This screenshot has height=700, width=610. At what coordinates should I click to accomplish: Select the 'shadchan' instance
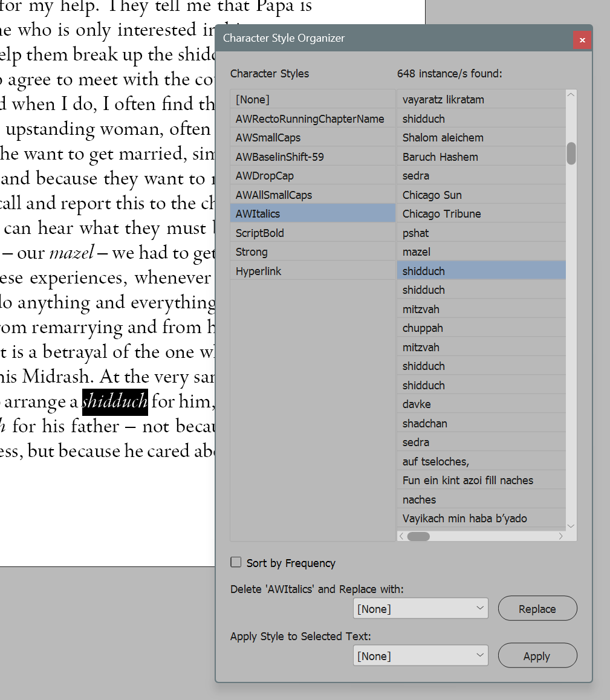pyautogui.click(x=481, y=423)
